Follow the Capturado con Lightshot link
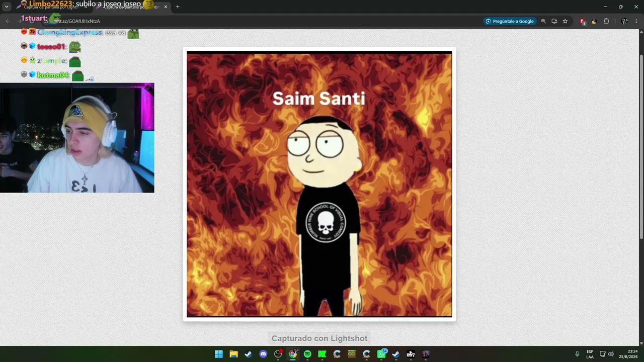644x362 pixels. tap(319, 338)
